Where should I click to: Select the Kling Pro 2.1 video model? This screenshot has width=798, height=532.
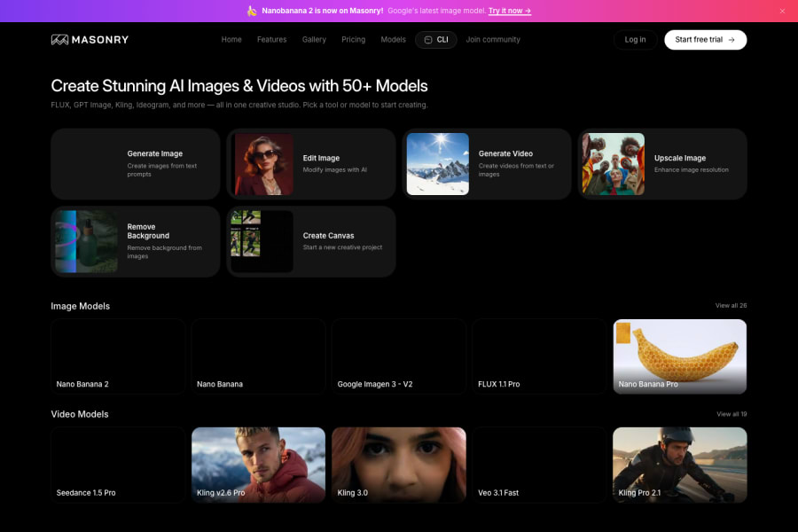pos(680,465)
